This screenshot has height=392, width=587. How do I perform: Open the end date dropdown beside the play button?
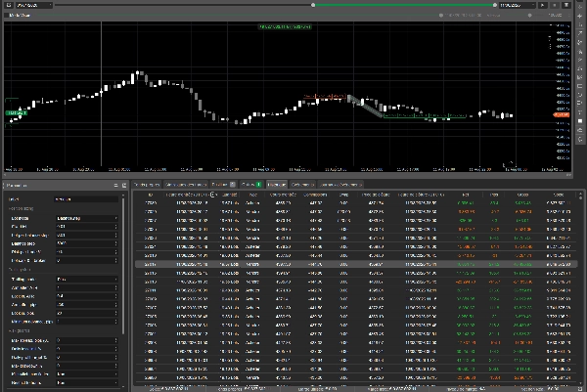pos(518,5)
